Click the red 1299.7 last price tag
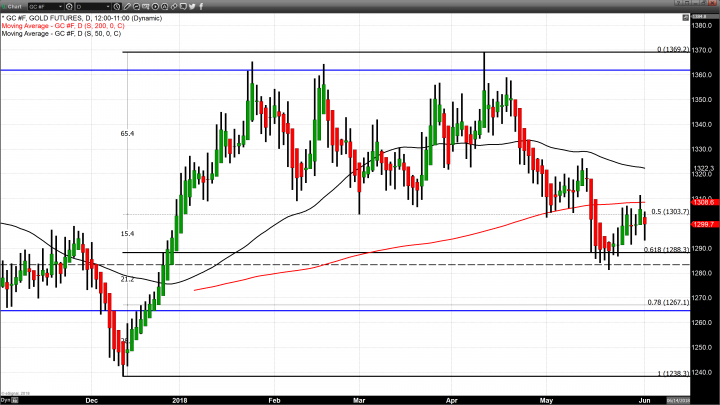720x405 pixels. pos(703,225)
